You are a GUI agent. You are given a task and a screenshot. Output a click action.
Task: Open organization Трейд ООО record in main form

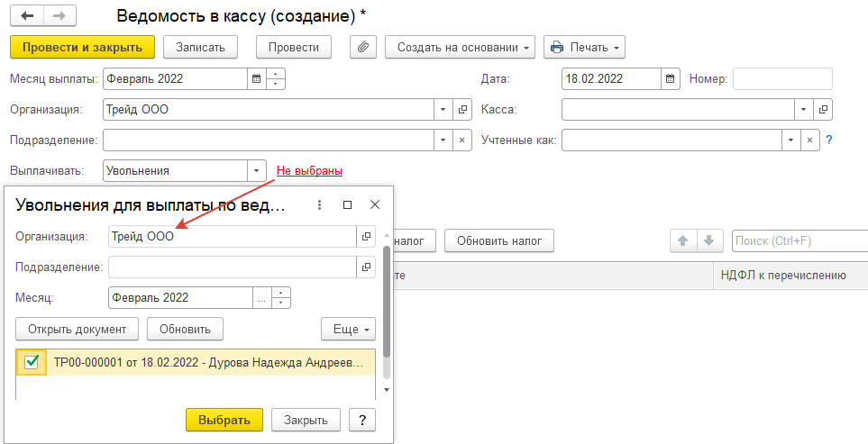pos(463,110)
